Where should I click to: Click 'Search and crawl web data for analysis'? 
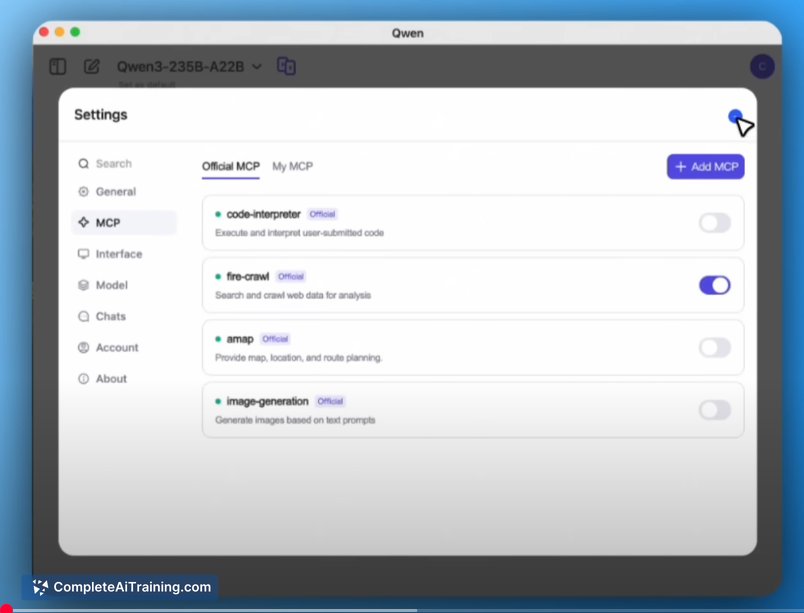293,295
